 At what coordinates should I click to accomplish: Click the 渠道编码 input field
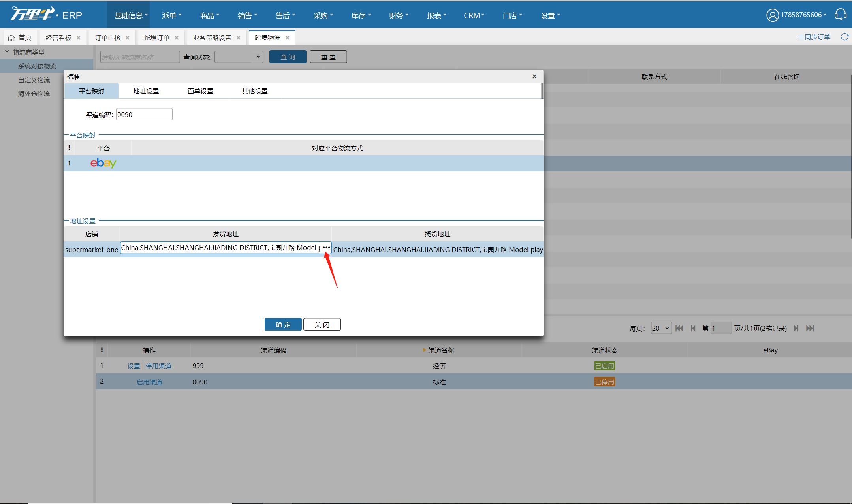(144, 114)
